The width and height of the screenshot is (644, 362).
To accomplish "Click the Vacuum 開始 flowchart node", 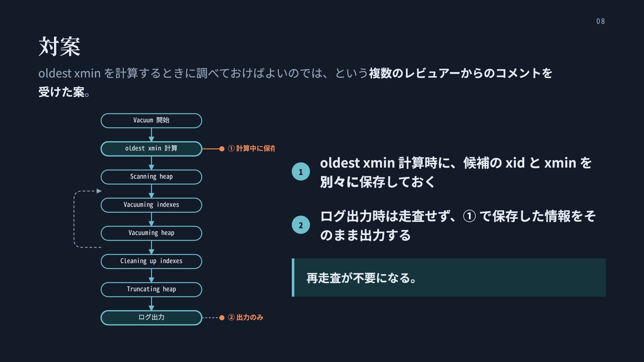I will [151, 121].
